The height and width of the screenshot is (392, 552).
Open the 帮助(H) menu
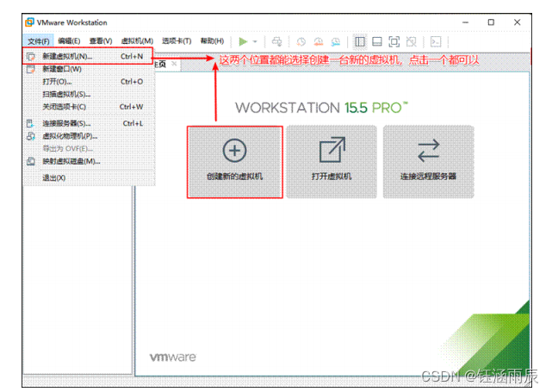click(x=212, y=41)
